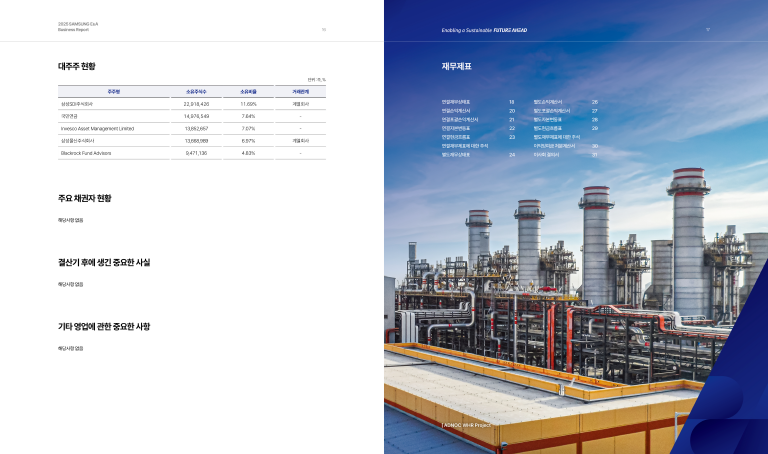Click the Blackrock Fund Advisors shareholder name

click(x=87, y=153)
